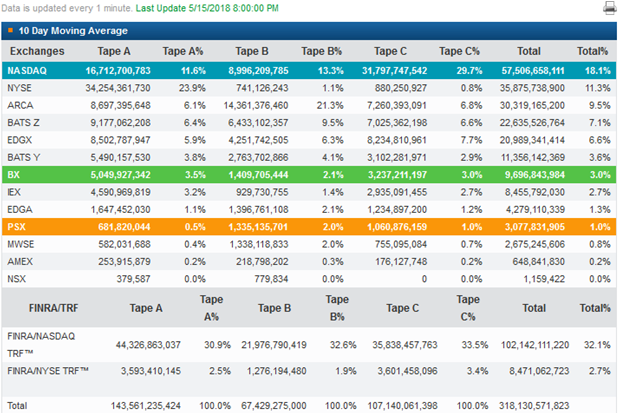
Task: Click the Tape C header in FINRA/TRF table
Action: [x=402, y=308]
